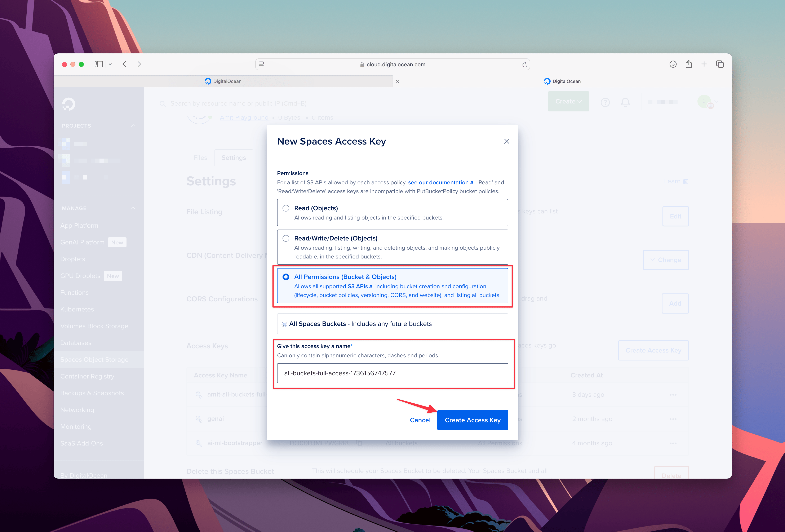Select All Permissions (Bucket & Objects) radio
The height and width of the screenshot is (532, 785).
point(286,277)
